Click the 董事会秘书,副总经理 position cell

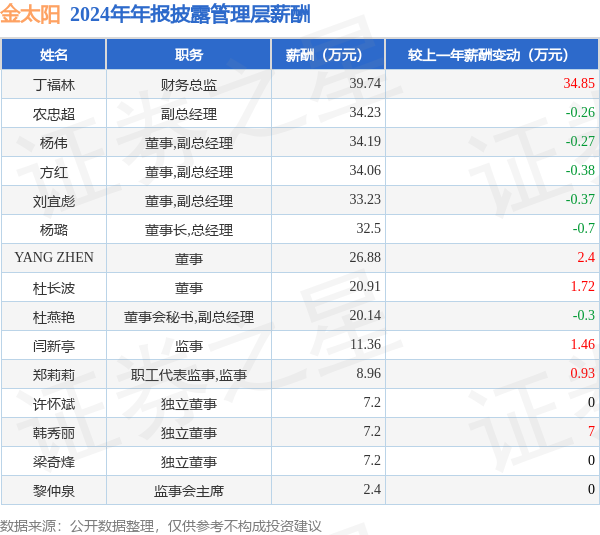(189, 317)
